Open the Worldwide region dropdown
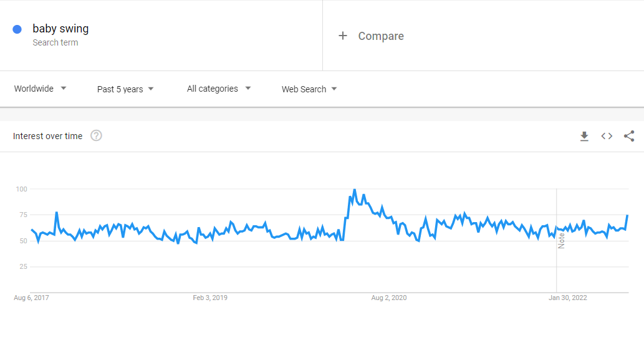The height and width of the screenshot is (340, 644). pos(41,89)
